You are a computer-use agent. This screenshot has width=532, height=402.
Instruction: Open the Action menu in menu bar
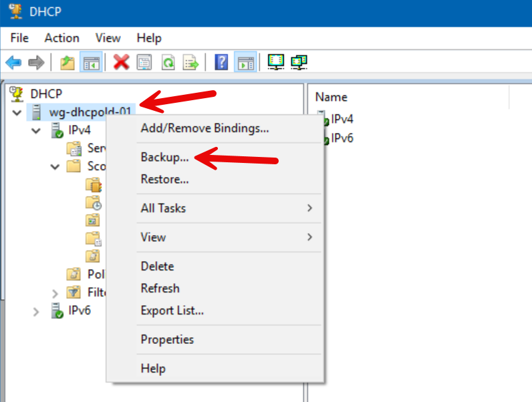point(61,38)
